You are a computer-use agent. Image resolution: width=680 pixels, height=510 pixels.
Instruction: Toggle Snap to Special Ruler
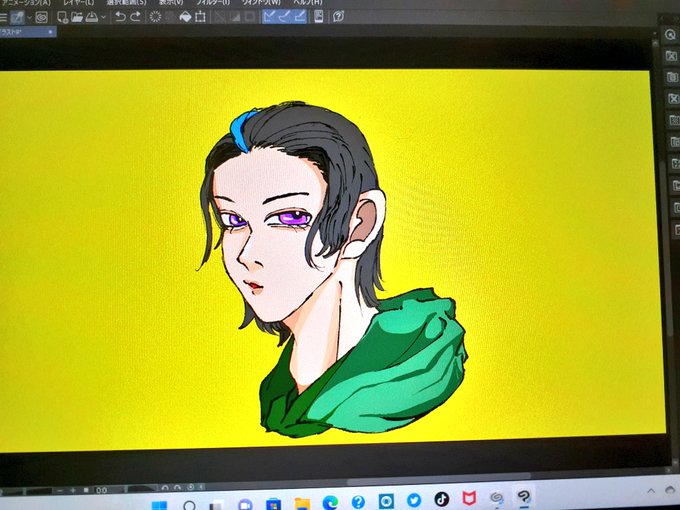[x=284, y=16]
